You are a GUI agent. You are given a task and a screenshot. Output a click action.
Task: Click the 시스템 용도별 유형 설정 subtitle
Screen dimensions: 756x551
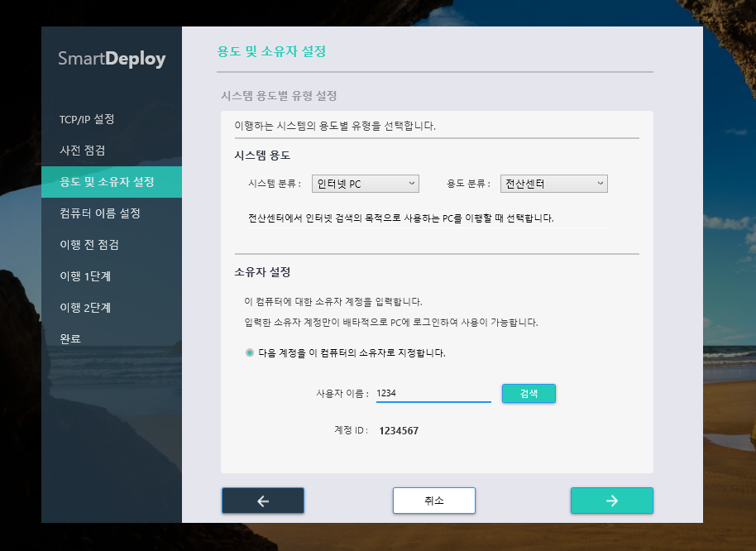[279, 95]
